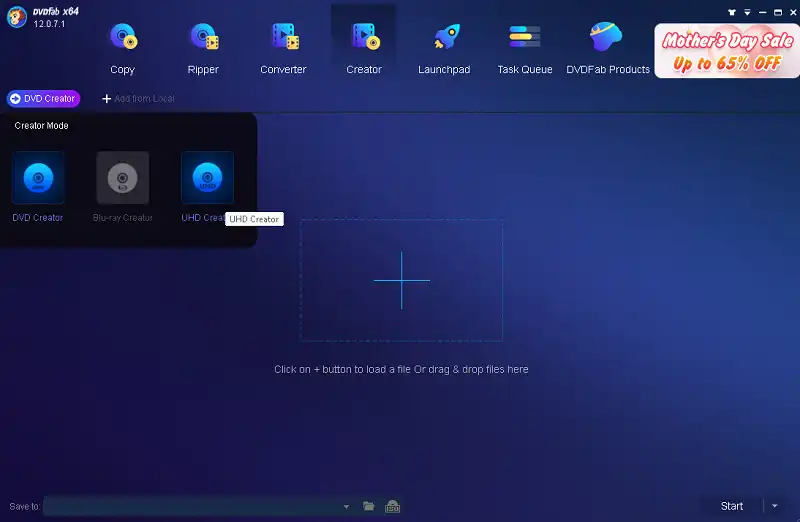Choose the UHD Creator mode
This screenshot has height=522, width=800.
(x=207, y=178)
